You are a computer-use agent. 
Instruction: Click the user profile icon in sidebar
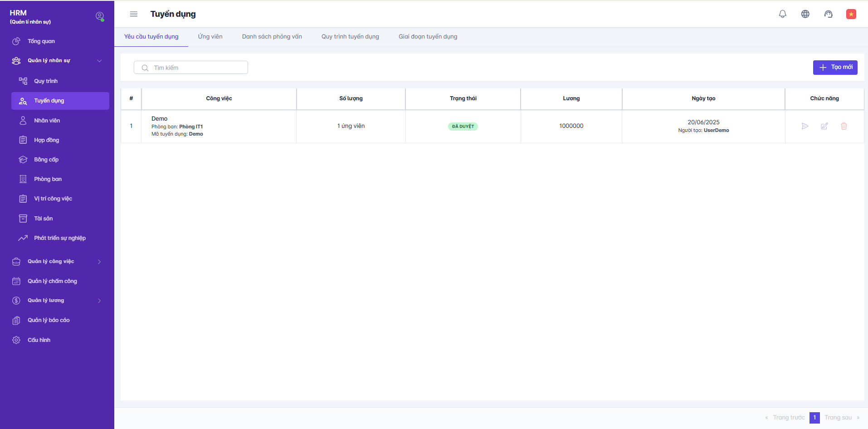(x=100, y=16)
